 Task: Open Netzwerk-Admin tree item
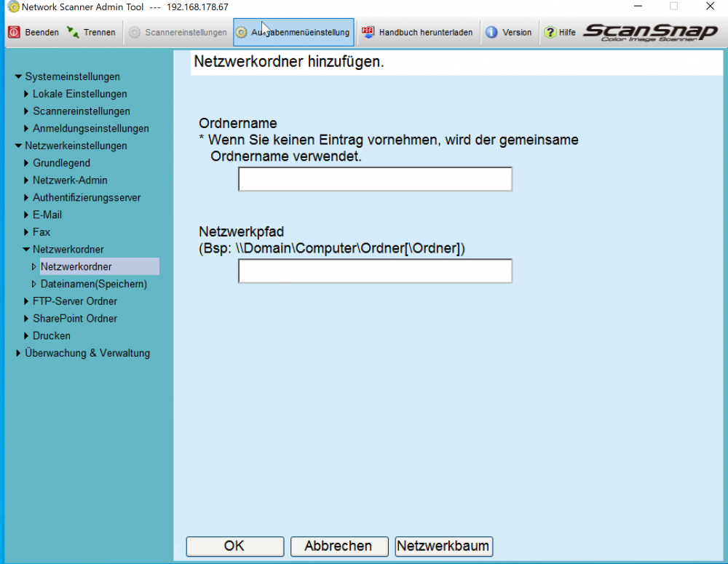point(70,180)
